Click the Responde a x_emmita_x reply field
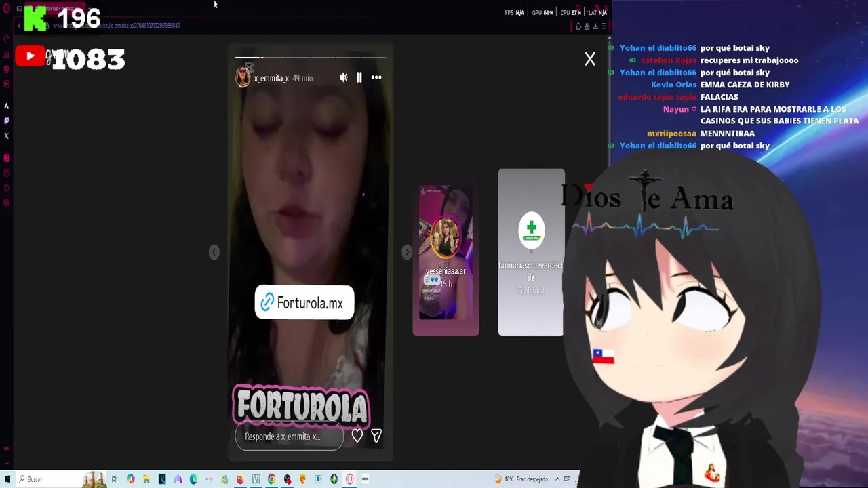 pyautogui.click(x=290, y=436)
